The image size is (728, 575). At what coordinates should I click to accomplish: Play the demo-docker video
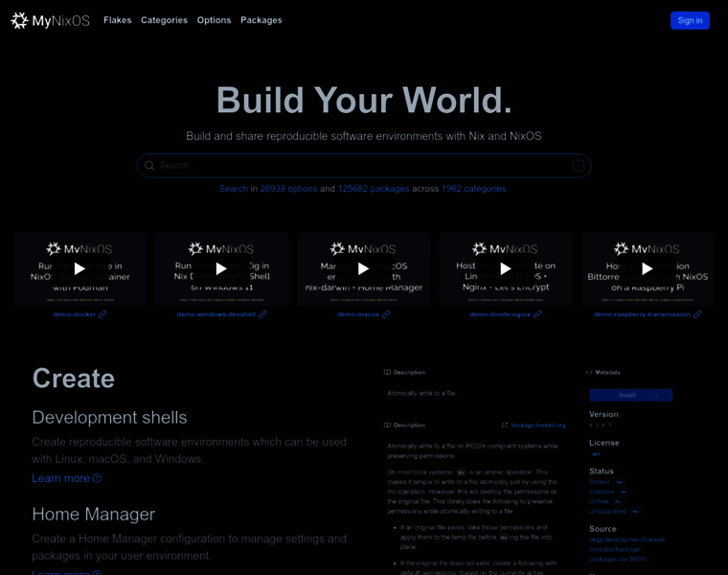[80, 268]
